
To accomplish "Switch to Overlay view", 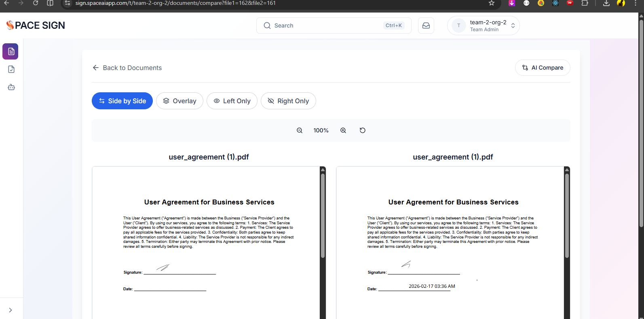I will click(179, 101).
